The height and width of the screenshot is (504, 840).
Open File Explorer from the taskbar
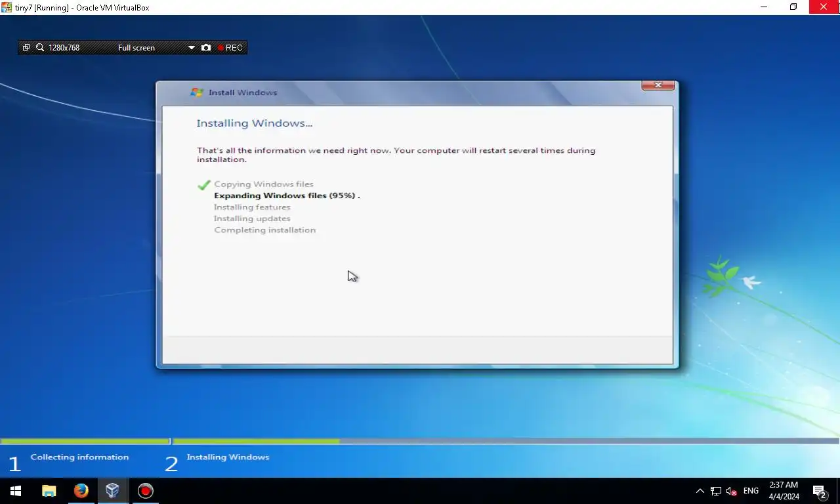point(49,491)
